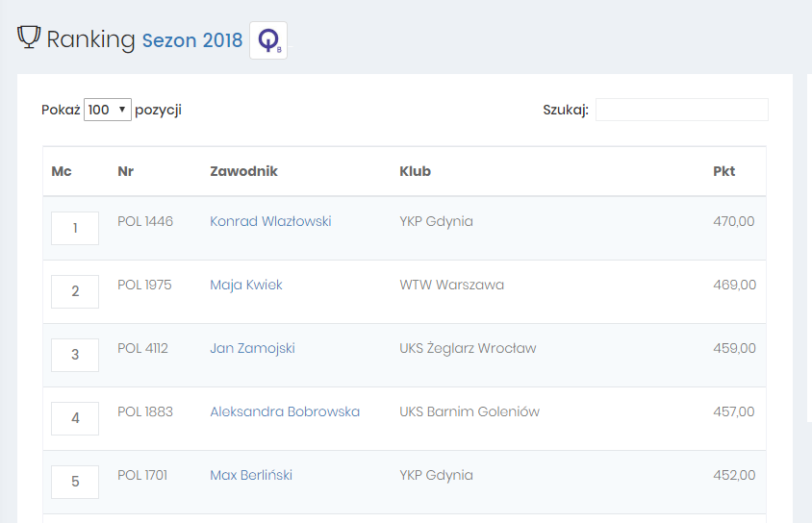The image size is (812, 523).
Task: Click the rank 4 position box
Action: click(x=75, y=418)
